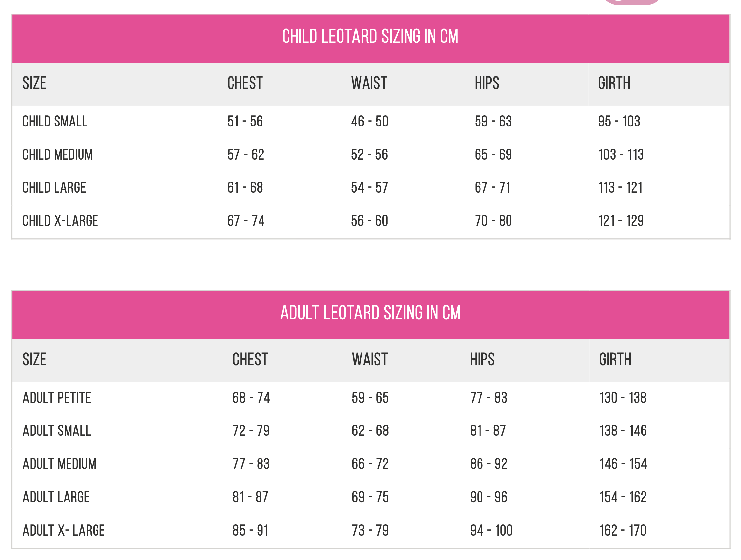The height and width of the screenshot is (560, 741).
Task: Click Adult Small waist value 62 - 68
Action: pyautogui.click(x=370, y=431)
